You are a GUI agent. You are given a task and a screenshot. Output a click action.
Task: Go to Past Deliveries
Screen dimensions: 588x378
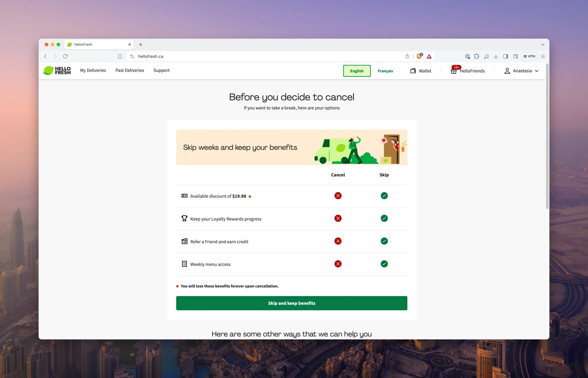coord(130,70)
